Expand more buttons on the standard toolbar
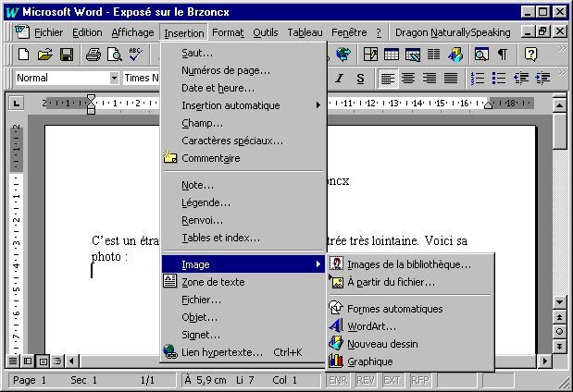The width and height of the screenshot is (573, 392). (x=562, y=49)
